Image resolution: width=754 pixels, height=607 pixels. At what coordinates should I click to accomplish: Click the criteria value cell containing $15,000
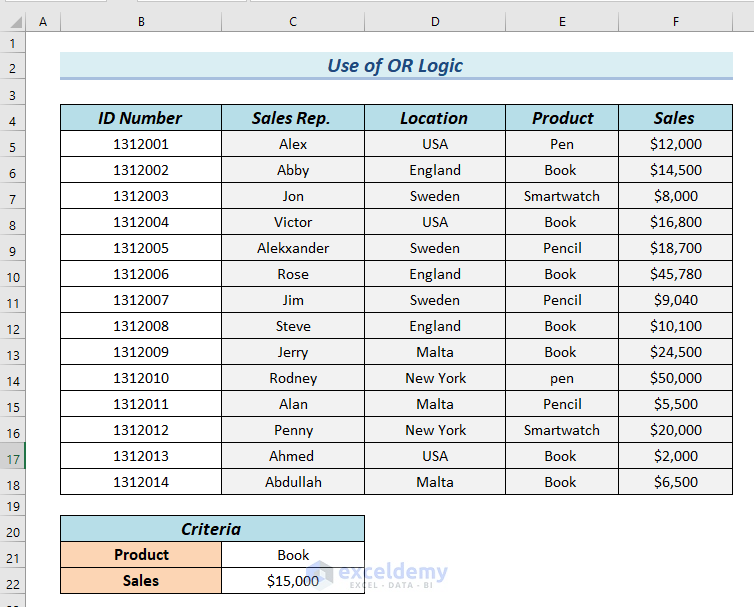pyautogui.click(x=292, y=581)
